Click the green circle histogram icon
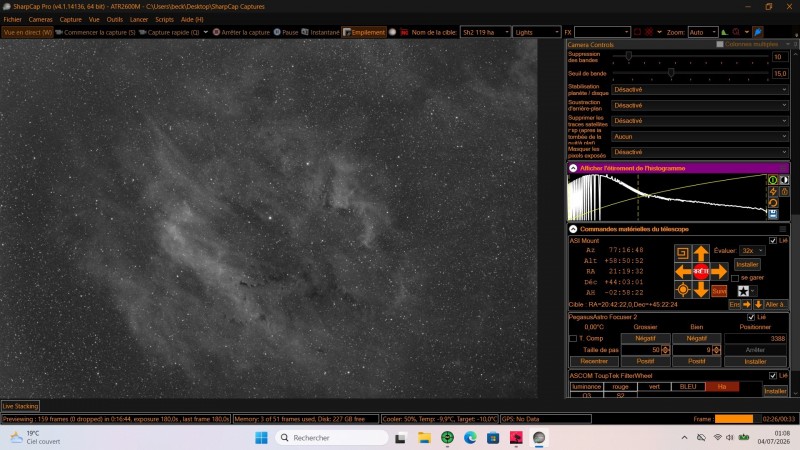The width and height of the screenshot is (800, 450). pos(773,180)
